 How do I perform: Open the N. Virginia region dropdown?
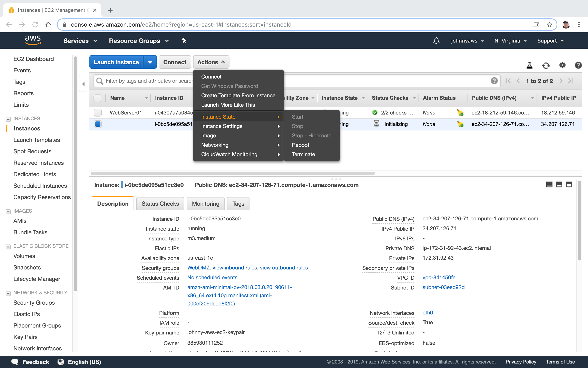(510, 41)
